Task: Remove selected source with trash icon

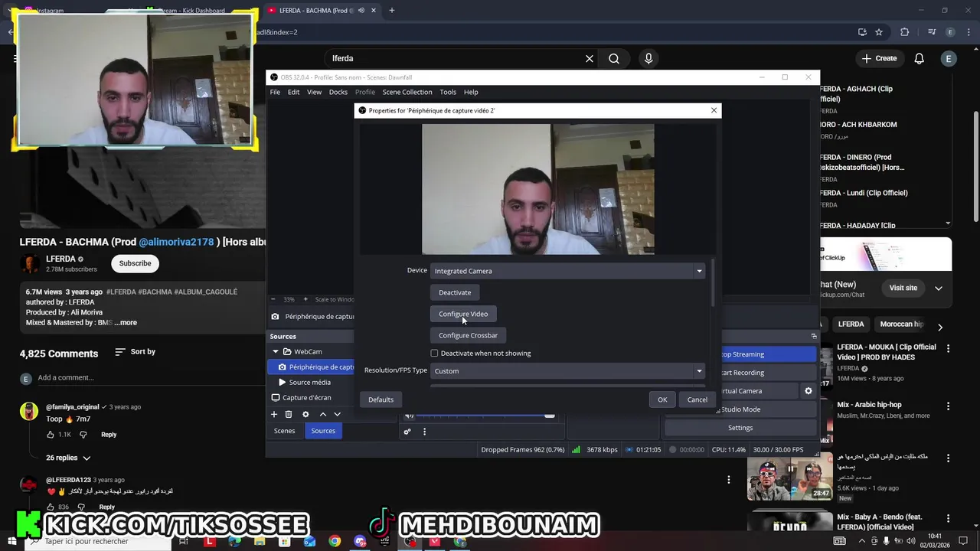Action: [289, 414]
